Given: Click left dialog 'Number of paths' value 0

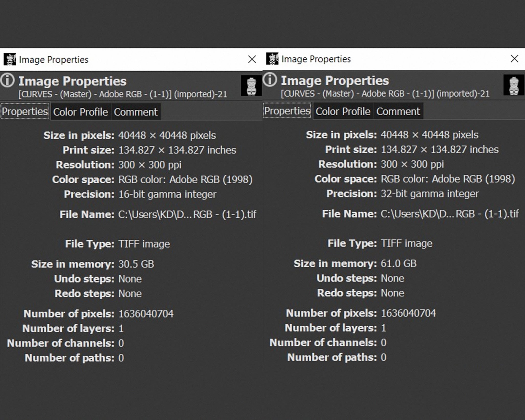Looking at the screenshot, I should coord(121,358).
